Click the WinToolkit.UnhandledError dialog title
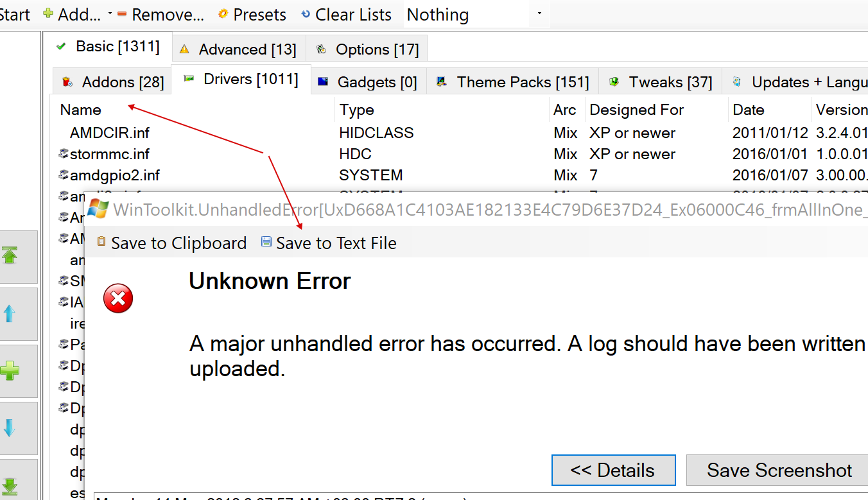Screen dimensions: 868x500 coord(490,209)
